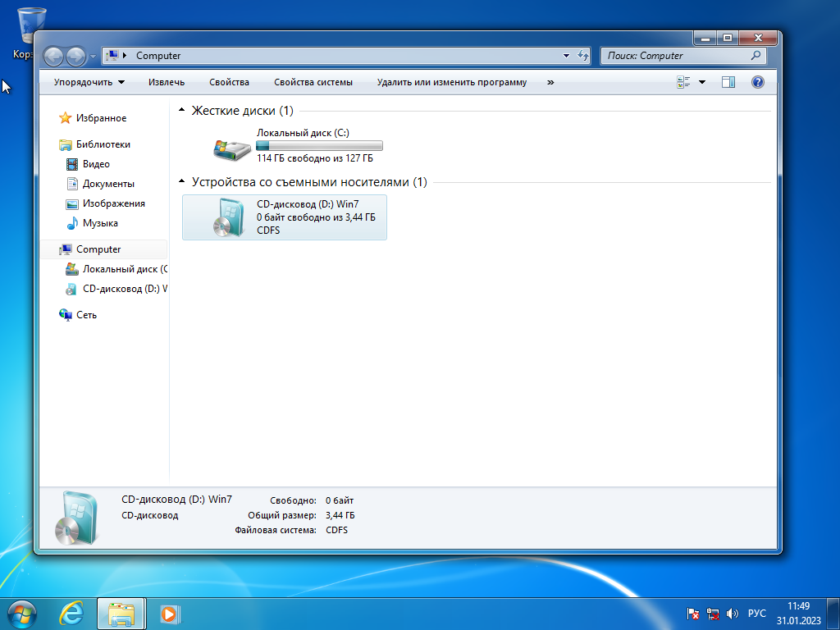Open Видео library in sidebar
The image size is (840, 630).
pyautogui.click(x=96, y=164)
